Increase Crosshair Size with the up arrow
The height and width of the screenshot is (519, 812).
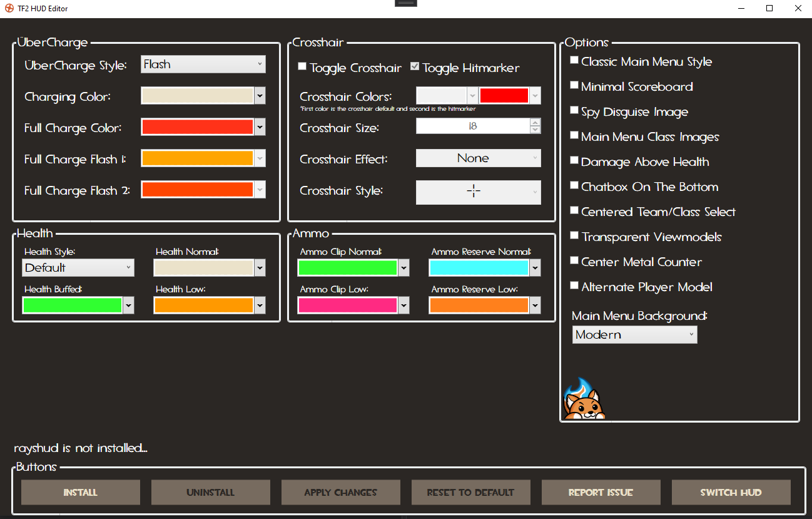[535, 122]
